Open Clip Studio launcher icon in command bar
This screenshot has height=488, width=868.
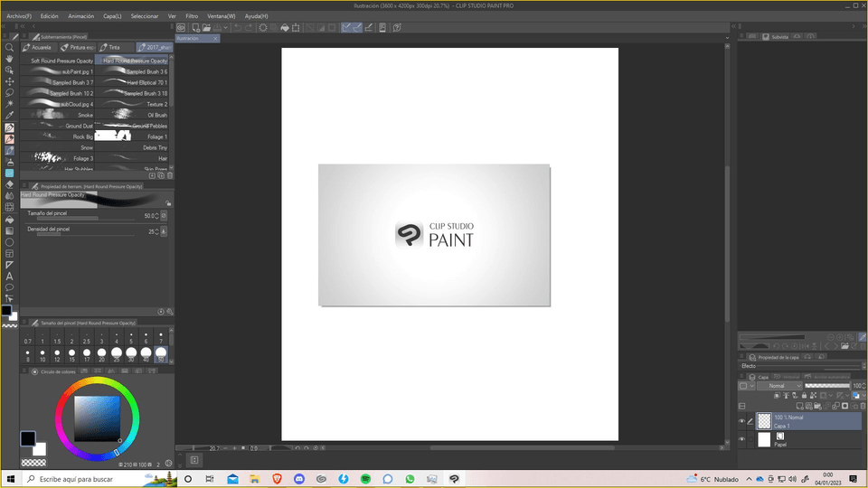point(181,28)
